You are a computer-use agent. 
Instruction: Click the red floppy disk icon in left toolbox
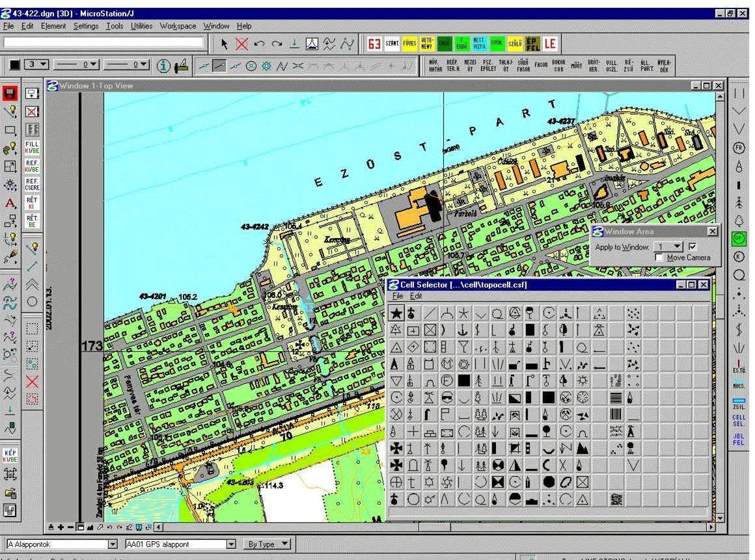pyautogui.click(x=10, y=94)
